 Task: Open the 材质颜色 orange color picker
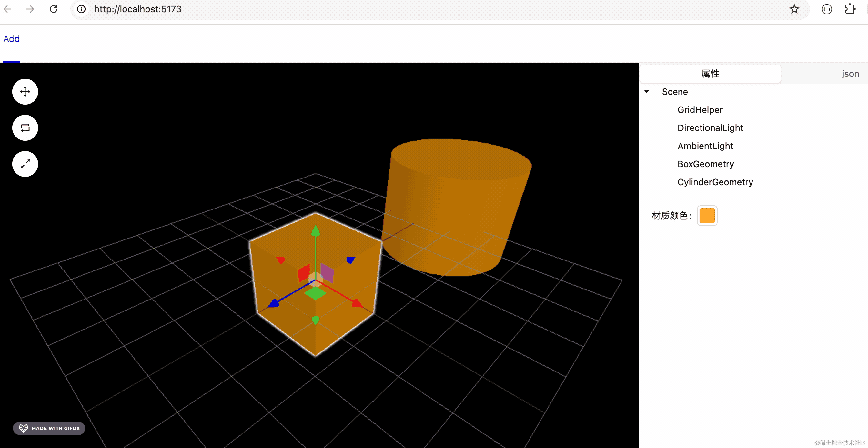[707, 216]
